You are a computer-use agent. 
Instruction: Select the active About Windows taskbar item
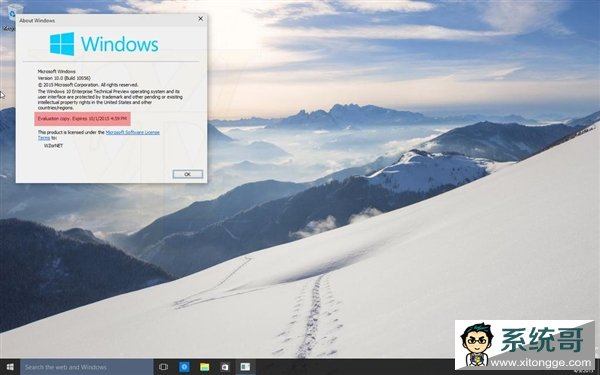tap(245, 367)
